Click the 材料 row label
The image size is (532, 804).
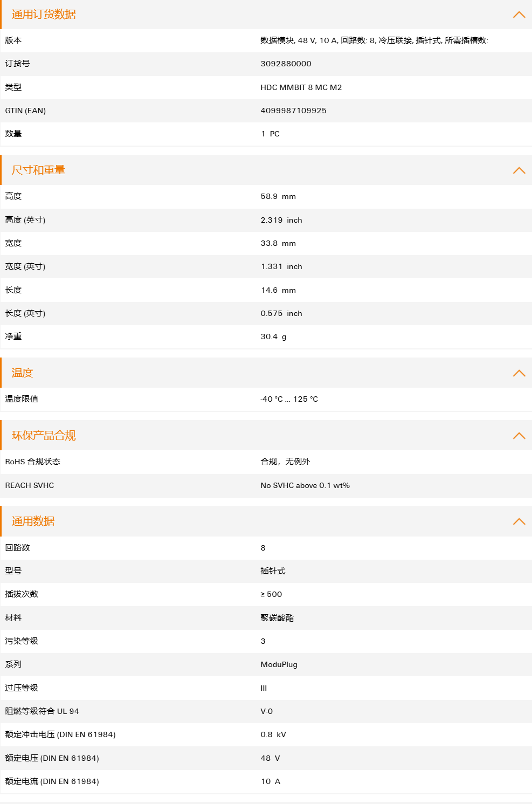click(13, 618)
